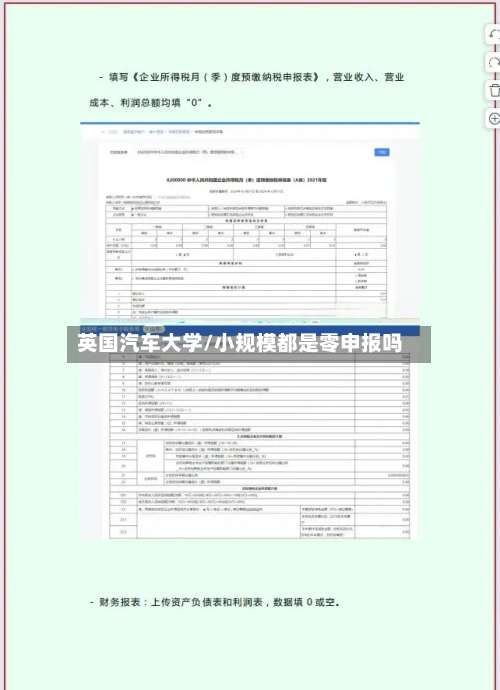Delete image using the trash can icon
This screenshot has width=500, height=690.
pyautogui.click(x=493, y=91)
